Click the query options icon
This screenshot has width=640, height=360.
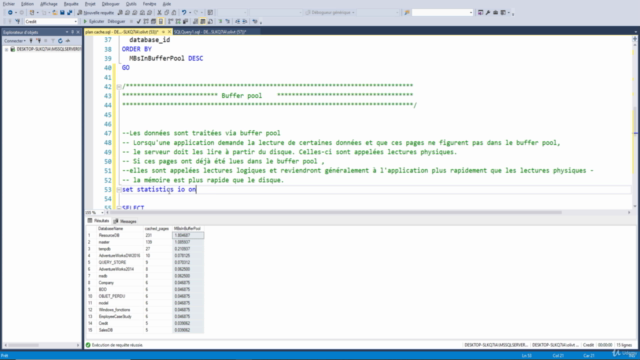pos(153,21)
